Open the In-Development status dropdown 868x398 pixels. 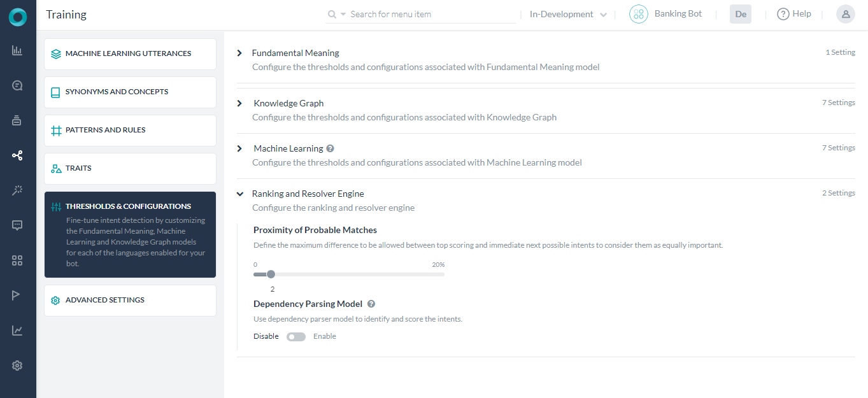[568, 14]
